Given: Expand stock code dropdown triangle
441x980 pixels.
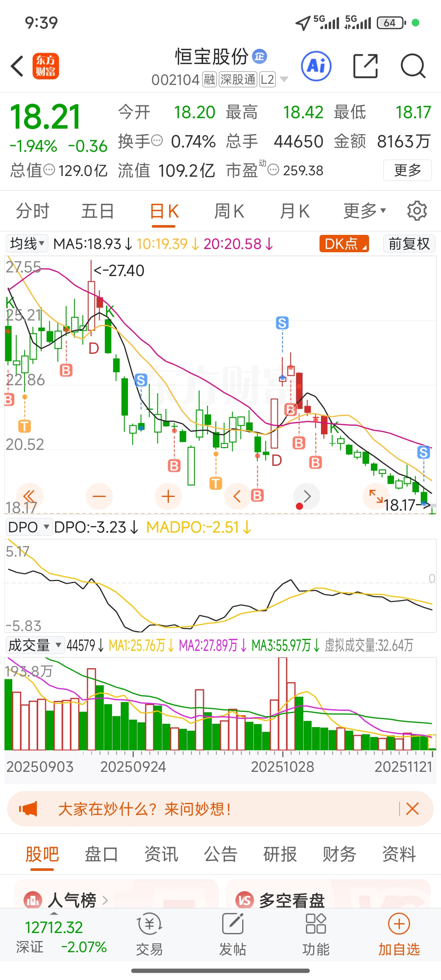Looking at the screenshot, I should (x=284, y=79).
